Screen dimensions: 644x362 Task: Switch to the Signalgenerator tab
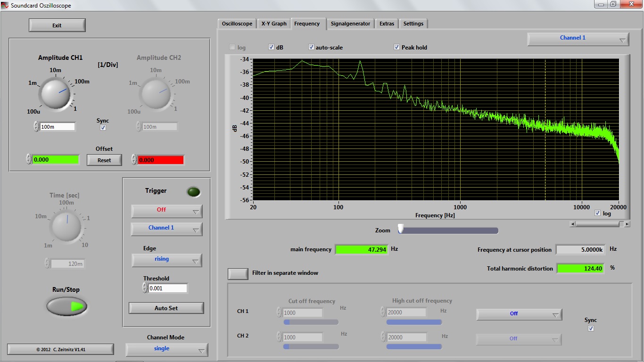(x=350, y=24)
